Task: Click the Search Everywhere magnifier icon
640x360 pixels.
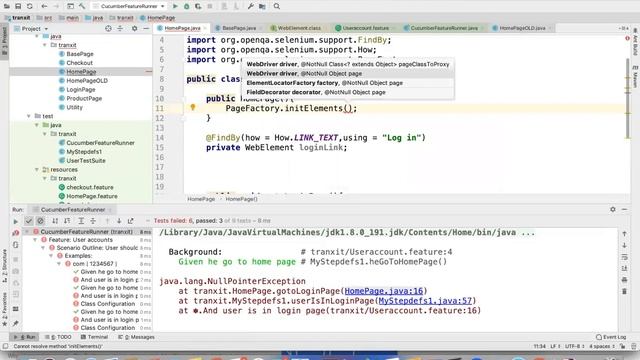Action: (277, 6)
